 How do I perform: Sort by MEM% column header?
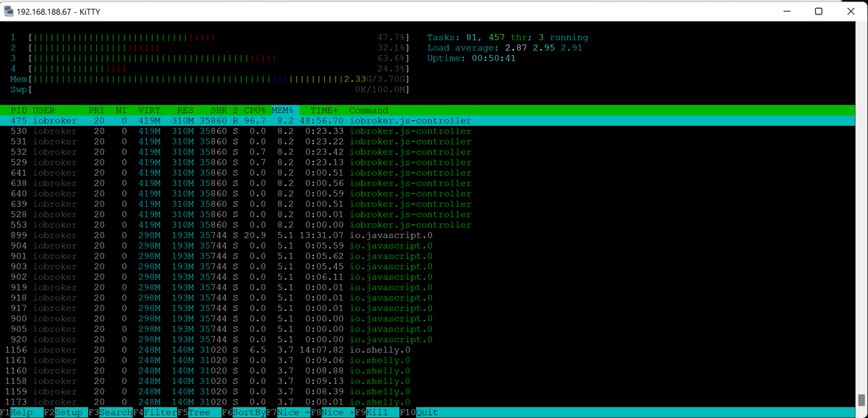click(x=282, y=111)
